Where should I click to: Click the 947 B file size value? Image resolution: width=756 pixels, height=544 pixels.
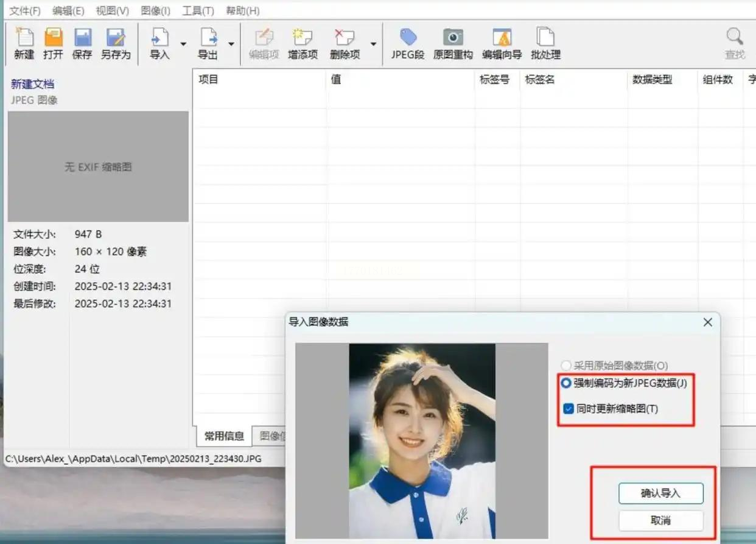[88, 234]
